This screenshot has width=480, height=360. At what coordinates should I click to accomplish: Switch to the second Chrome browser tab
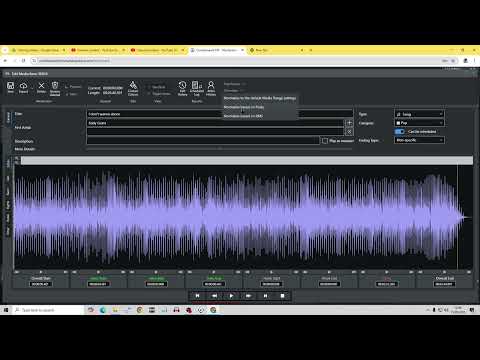97,50
